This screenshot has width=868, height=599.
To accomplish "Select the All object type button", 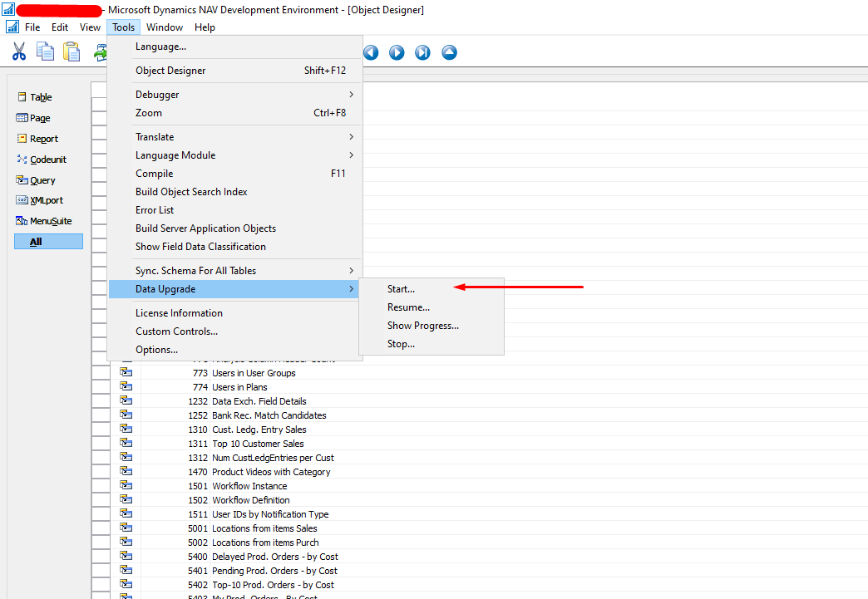I will point(49,241).
